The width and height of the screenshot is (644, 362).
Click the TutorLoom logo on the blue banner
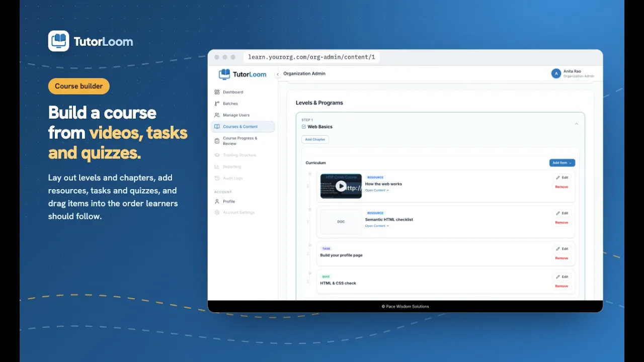click(91, 41)
